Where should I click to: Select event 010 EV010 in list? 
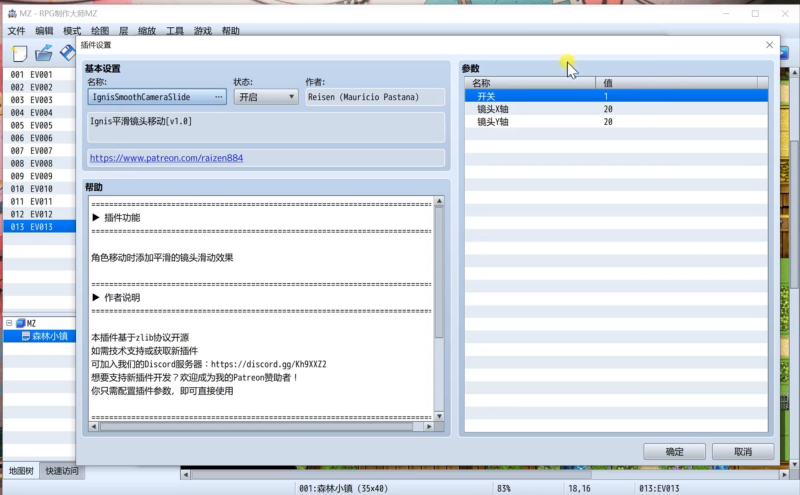coord(40,189)
